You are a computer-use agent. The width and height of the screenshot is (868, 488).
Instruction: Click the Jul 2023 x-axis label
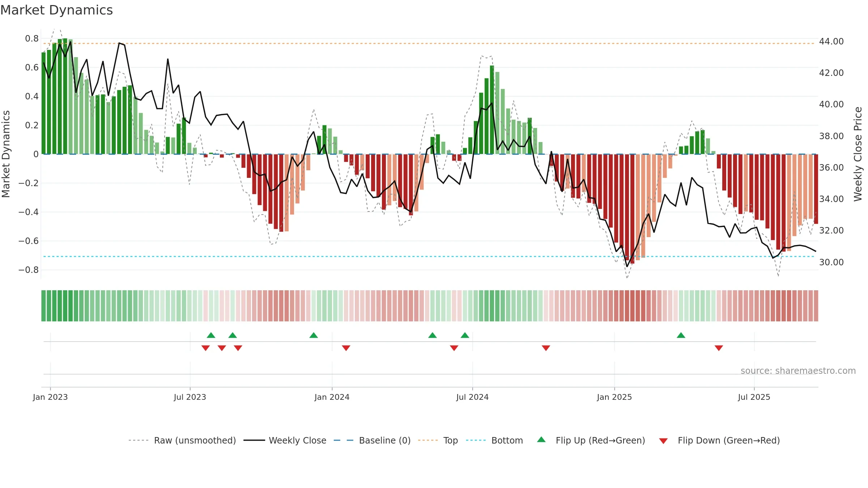click(x=190, y=397)
